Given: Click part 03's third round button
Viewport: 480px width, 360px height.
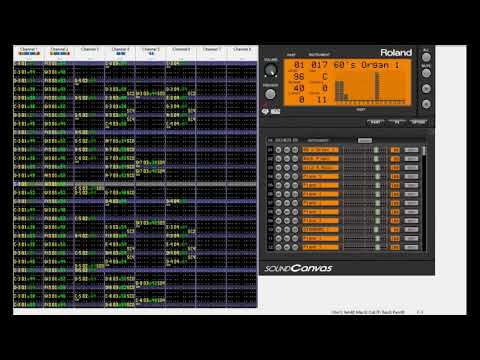Looking at the screenshot, I should coord(295,168).
